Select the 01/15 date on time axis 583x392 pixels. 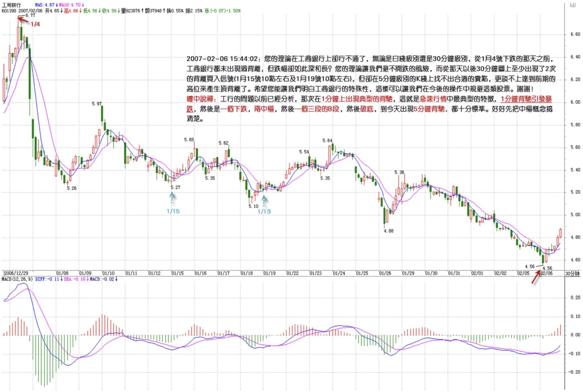click(x=177, y=273)
